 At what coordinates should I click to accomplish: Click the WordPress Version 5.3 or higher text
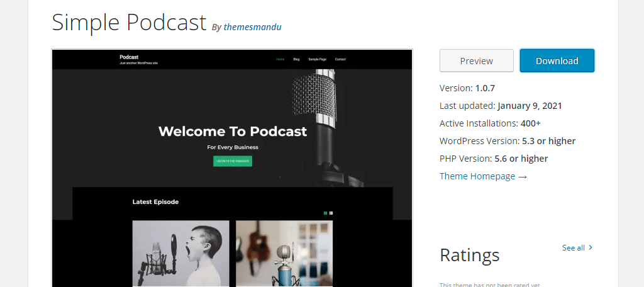pyautogui.click(x=508, y=141)
